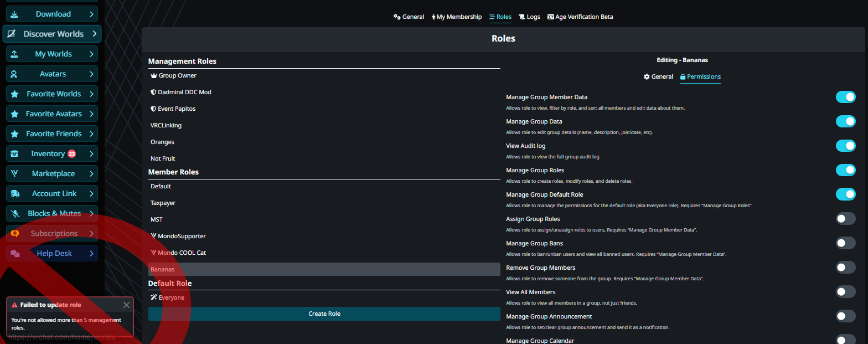Click the Favorite Worlds star icon
The height and width of the screenshot is (344, 868).
pos(14,94)
